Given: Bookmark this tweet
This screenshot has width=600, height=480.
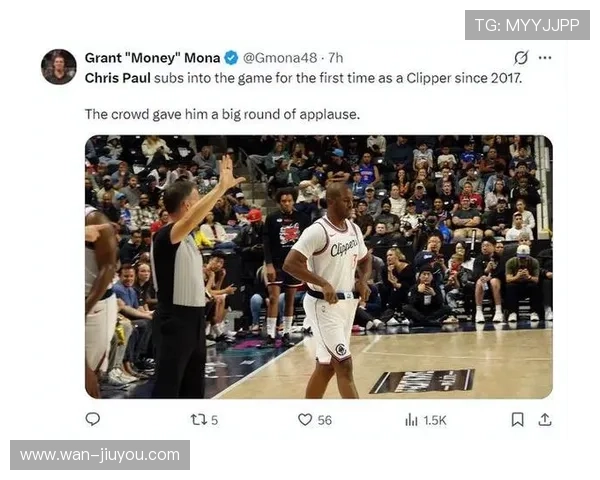Looking at the screenshot, I should click(517, 420).
